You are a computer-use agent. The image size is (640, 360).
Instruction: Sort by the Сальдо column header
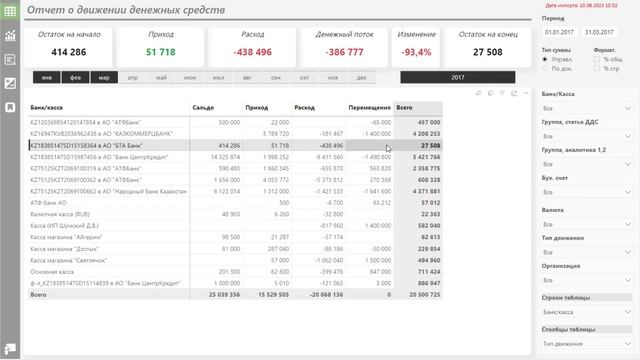(203, 108)
